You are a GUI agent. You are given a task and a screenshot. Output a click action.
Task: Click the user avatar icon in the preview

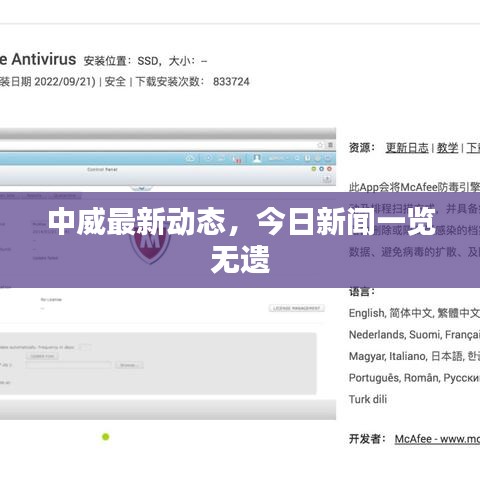tap(257, 158)
